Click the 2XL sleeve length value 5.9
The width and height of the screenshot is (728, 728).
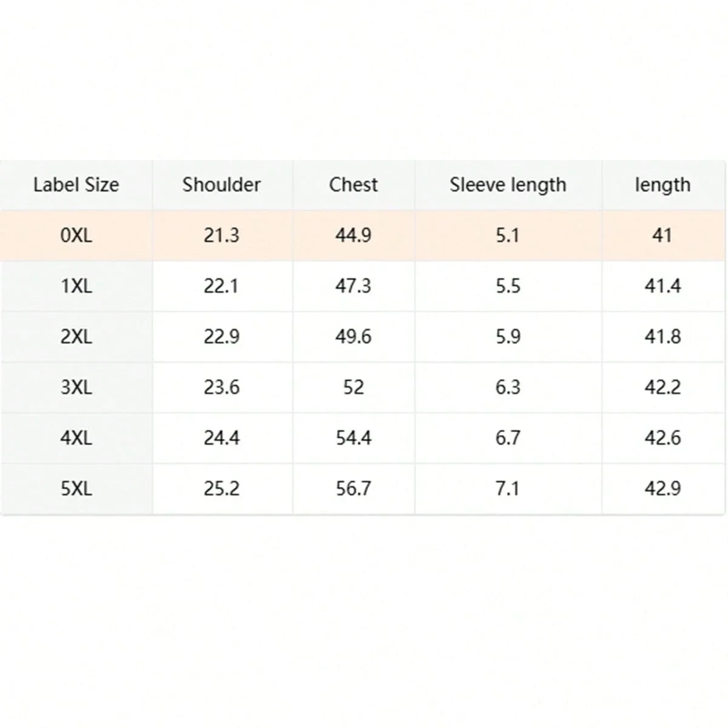(508, 336)
